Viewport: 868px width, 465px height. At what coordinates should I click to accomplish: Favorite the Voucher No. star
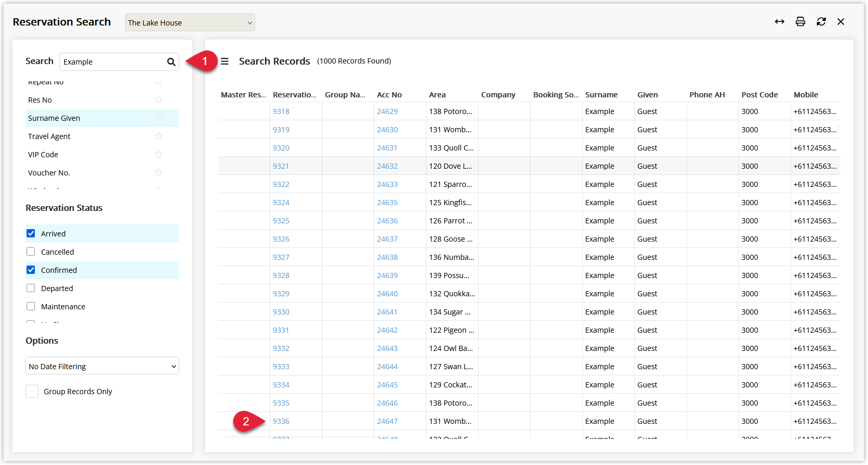158,172
